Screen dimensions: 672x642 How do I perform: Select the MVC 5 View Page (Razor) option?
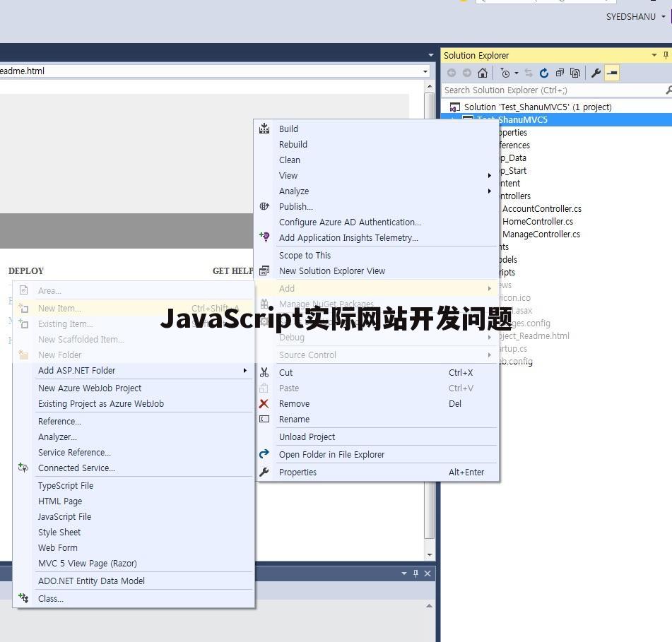(x=87, y=563)
